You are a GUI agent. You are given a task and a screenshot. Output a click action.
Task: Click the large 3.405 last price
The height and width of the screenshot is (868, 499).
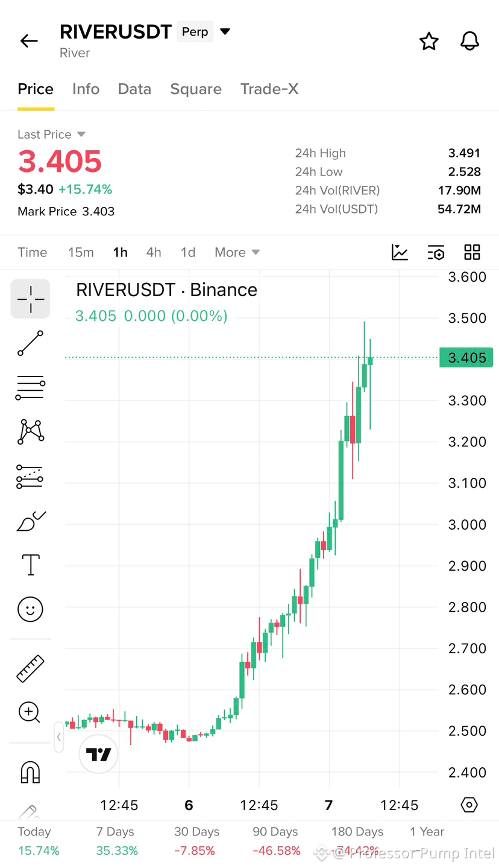60,162
